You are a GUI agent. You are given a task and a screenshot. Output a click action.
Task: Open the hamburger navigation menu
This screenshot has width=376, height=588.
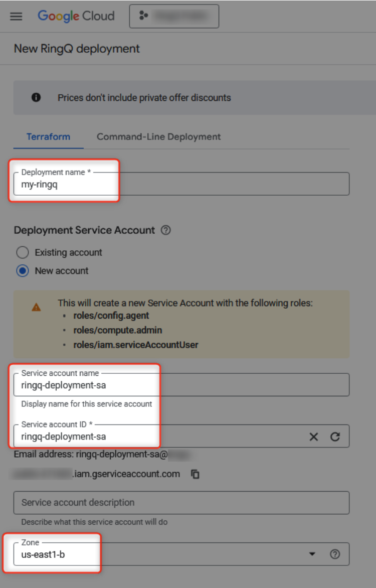(x=16, y=16)
